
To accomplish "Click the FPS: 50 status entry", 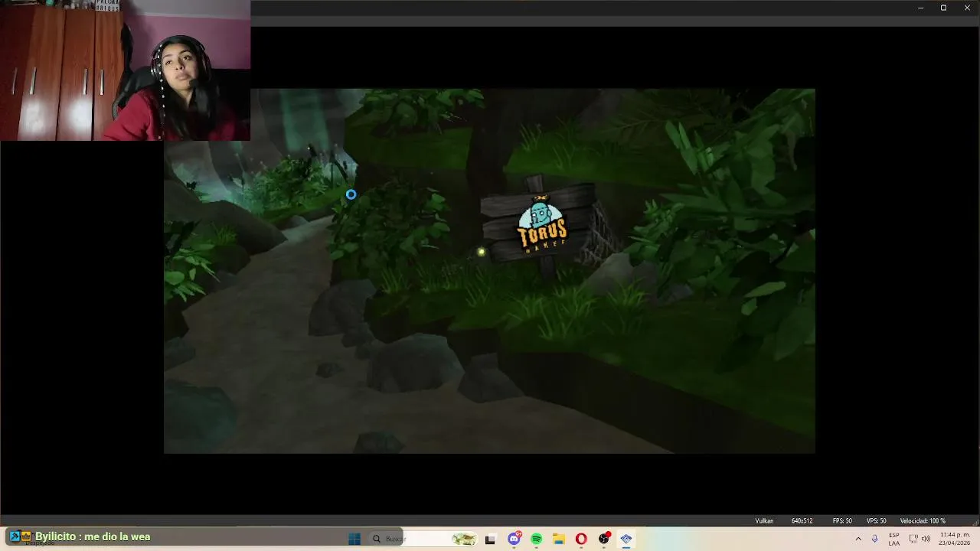I will pyautogui.click(x=842, y=521).
